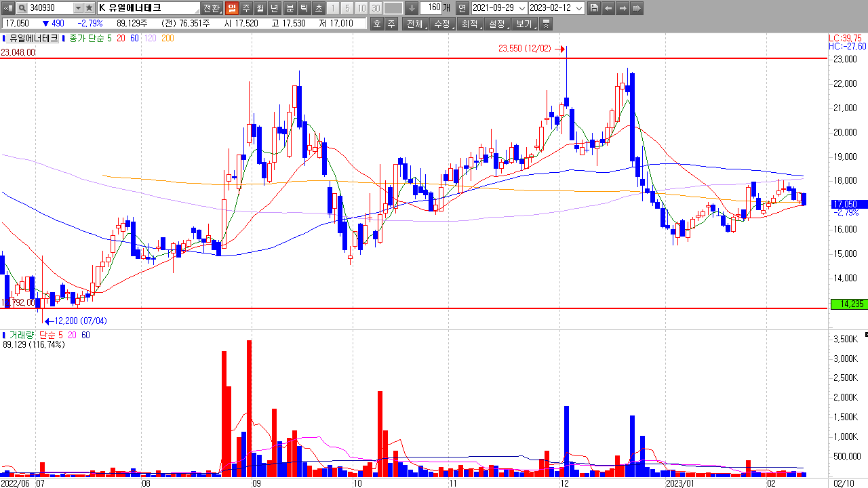Select the 60-period MA legend value in price chart

click(x=134, y=39)
